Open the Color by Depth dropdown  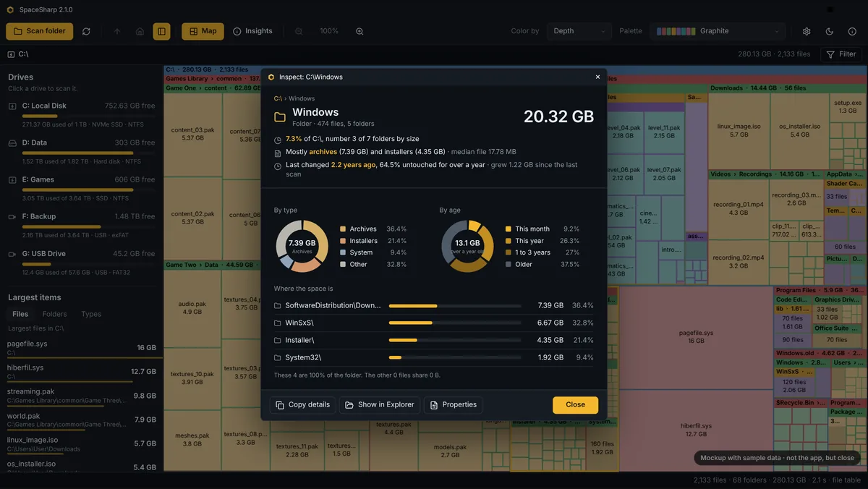point(580,31)
